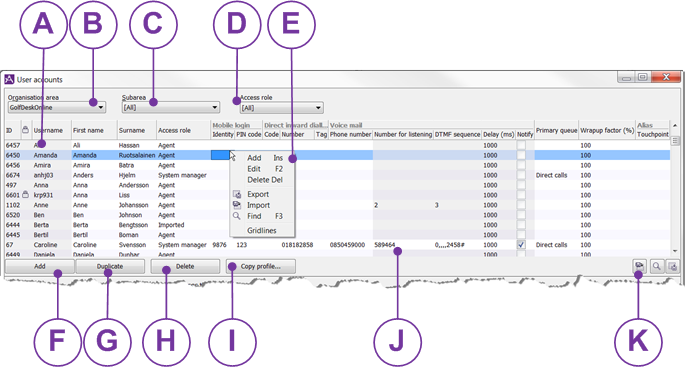Click the Duplicate button
The height and width of the screenshot is (367, 686).
pyautogui.click(x=110, y=266)
